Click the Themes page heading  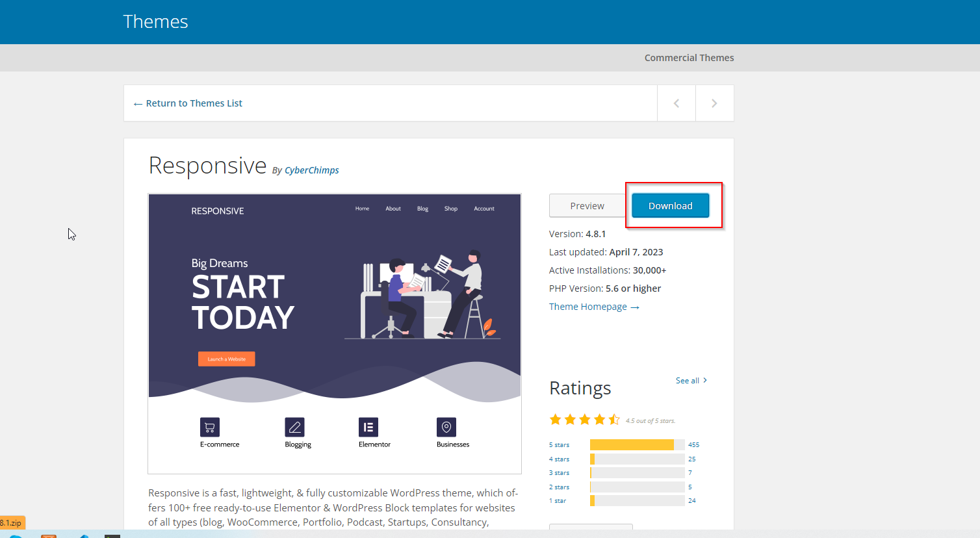[x=156, y=21]
